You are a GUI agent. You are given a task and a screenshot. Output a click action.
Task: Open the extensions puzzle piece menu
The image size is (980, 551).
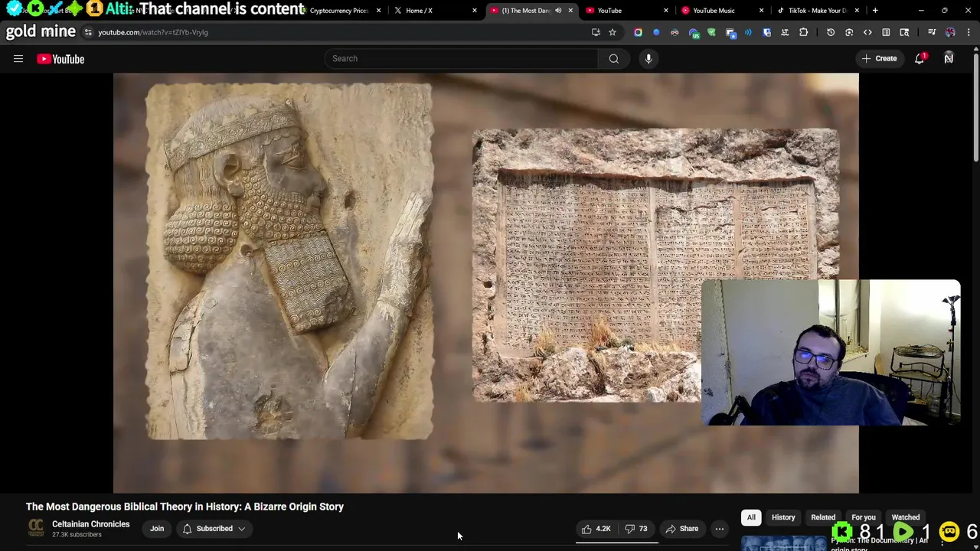click(803, 32)
